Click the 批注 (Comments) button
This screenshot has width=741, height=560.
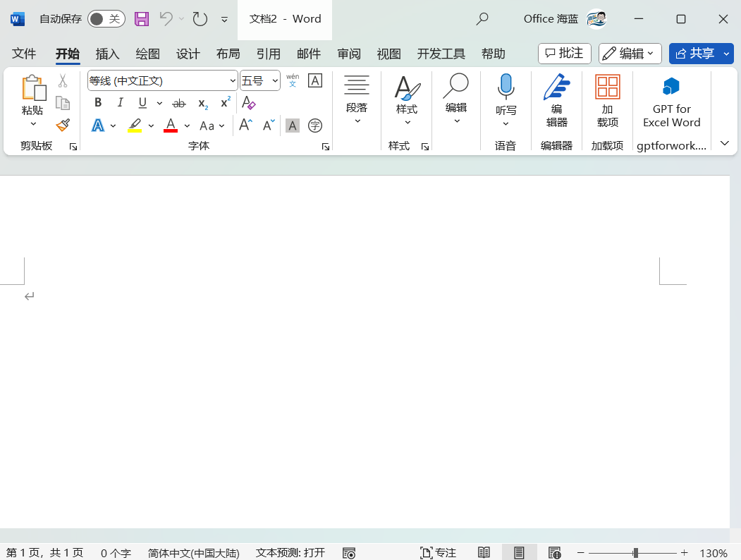564,54
